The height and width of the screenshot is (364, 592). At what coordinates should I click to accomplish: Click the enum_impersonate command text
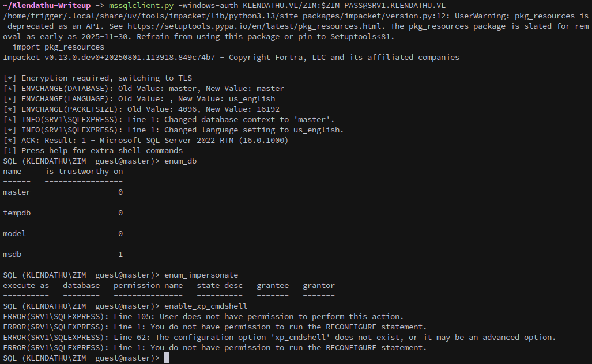coord(201,275)
